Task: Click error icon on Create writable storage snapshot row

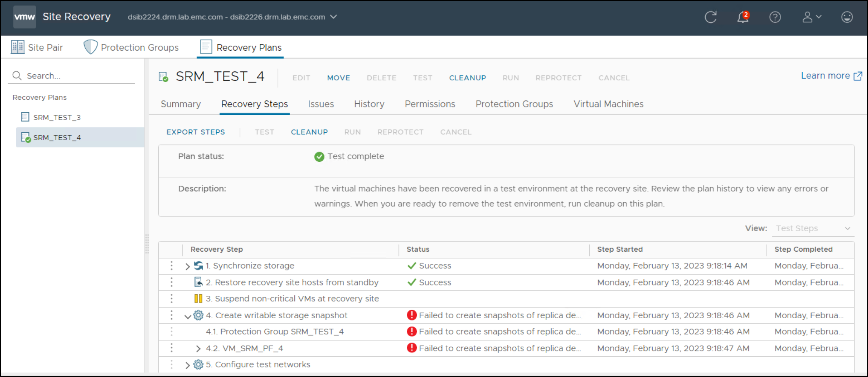Action: (412, 315)
